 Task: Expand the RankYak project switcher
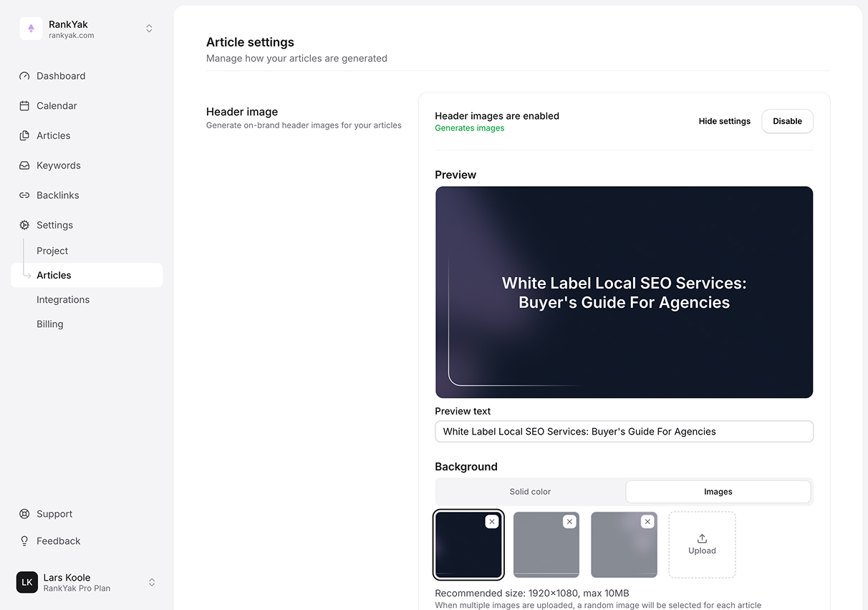click(x=149, y=29)
